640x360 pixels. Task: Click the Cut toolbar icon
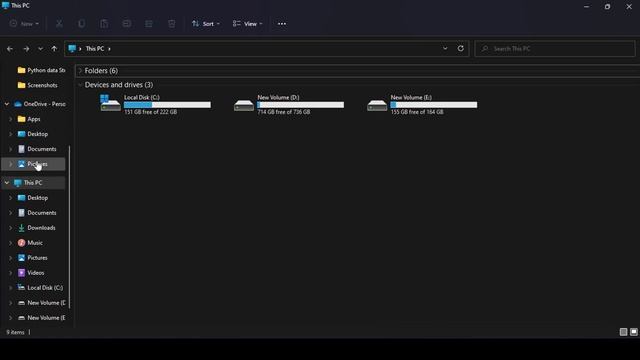pos(59,24)
